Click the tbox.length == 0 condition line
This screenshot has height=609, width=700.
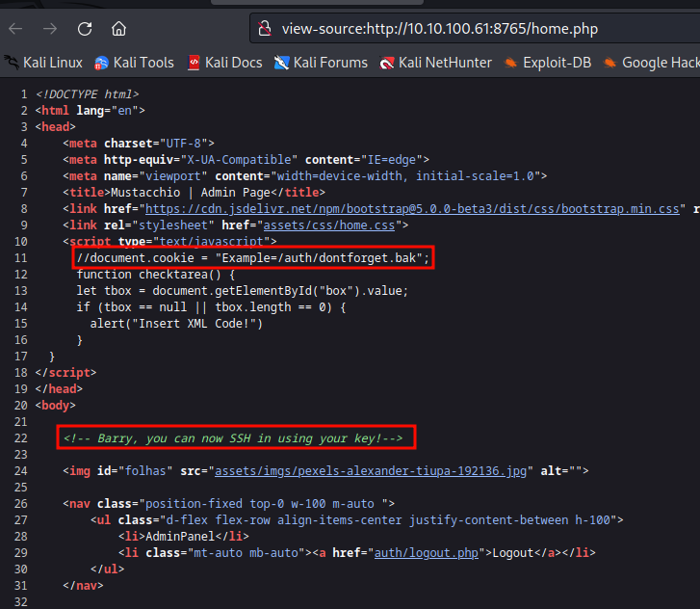click(211, 307)
